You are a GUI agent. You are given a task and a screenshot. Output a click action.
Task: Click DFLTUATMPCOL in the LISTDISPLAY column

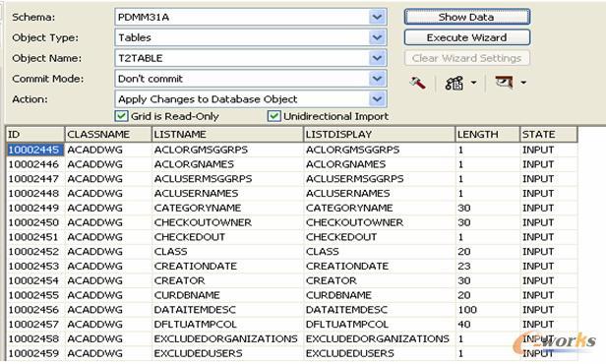347,325
